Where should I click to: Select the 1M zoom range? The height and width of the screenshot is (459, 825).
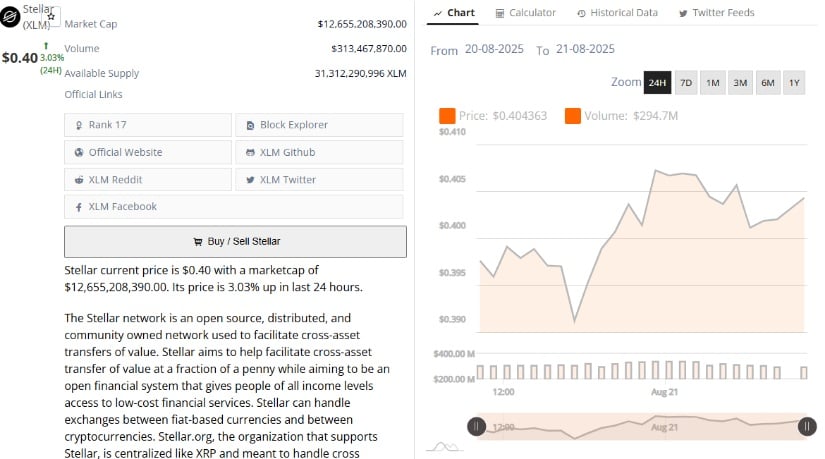(x=713, y=83)
